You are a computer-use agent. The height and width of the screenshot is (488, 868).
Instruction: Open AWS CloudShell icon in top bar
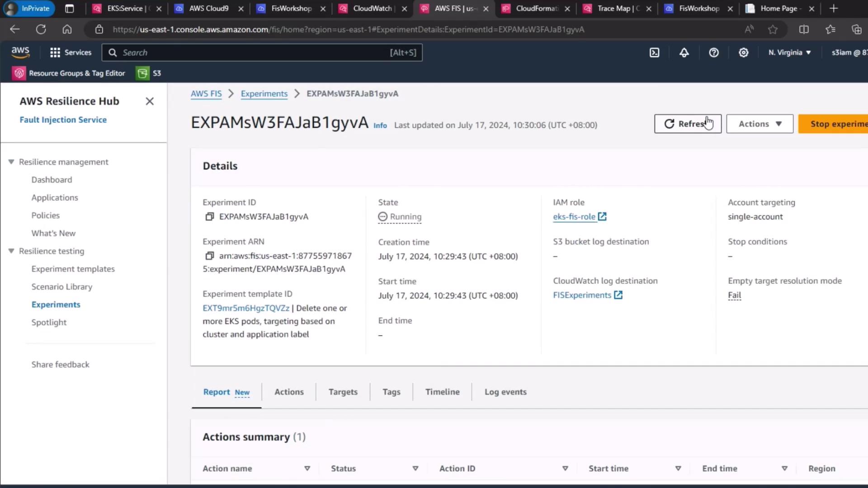[x=654, y=53]
